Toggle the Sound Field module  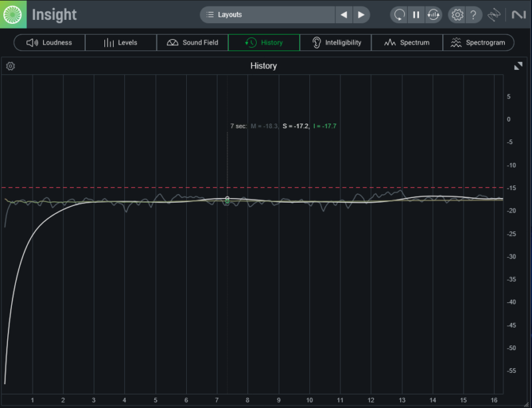pos(192,43)
